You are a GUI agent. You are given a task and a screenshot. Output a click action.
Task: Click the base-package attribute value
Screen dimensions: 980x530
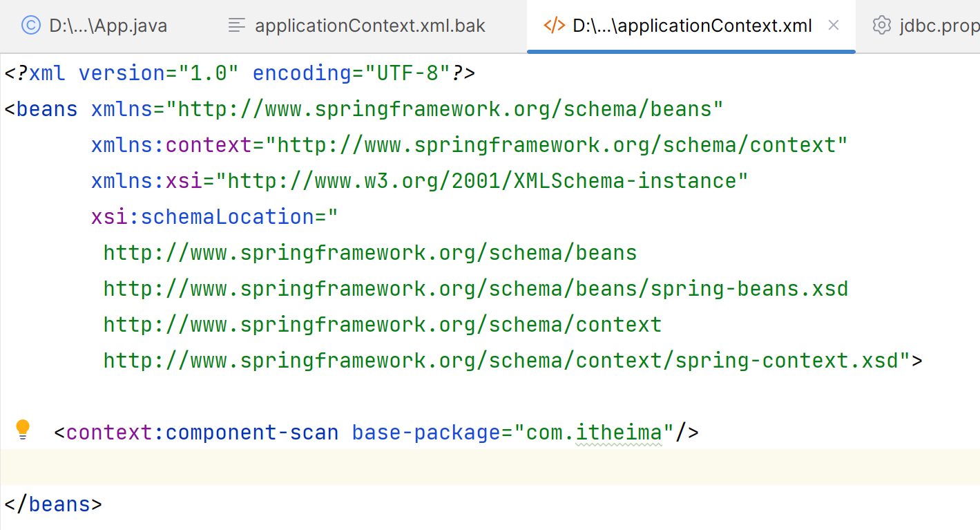(x=593, y=433)
